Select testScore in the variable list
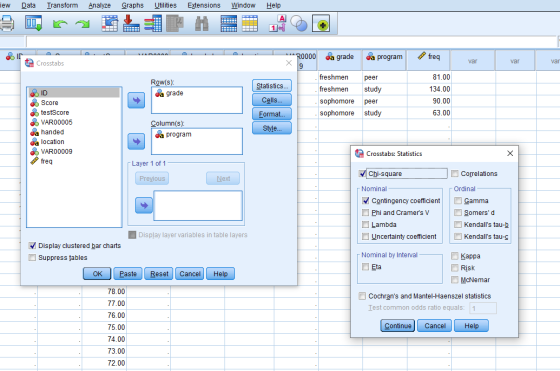The height and width of the screenshot is (371, 560). [x=74, y=112]
